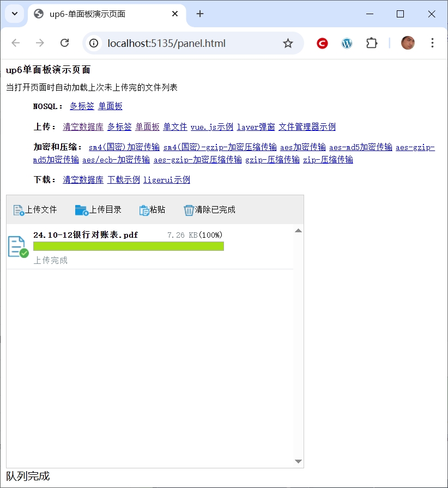The width and height of the screenshot is (448, 488).
Task: Open the 文件管理器示例 link
Action: (x=307, y=126)
